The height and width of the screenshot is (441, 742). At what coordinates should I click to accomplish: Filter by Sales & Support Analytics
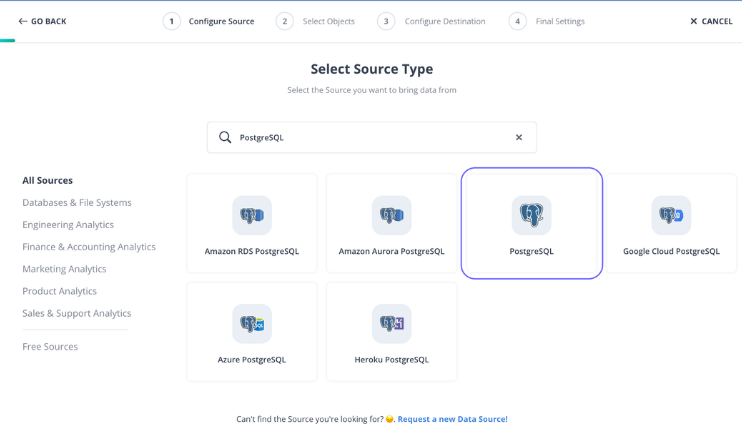point(76,313)
